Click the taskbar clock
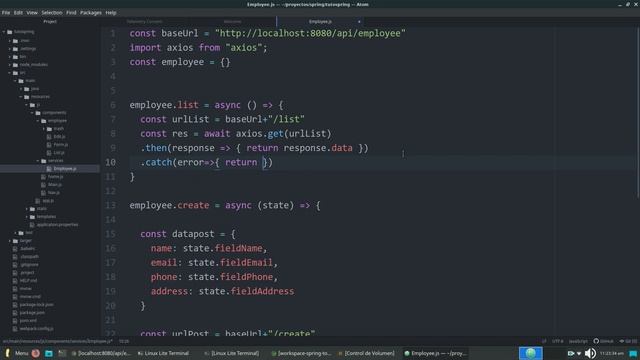 tap(612, 353)
